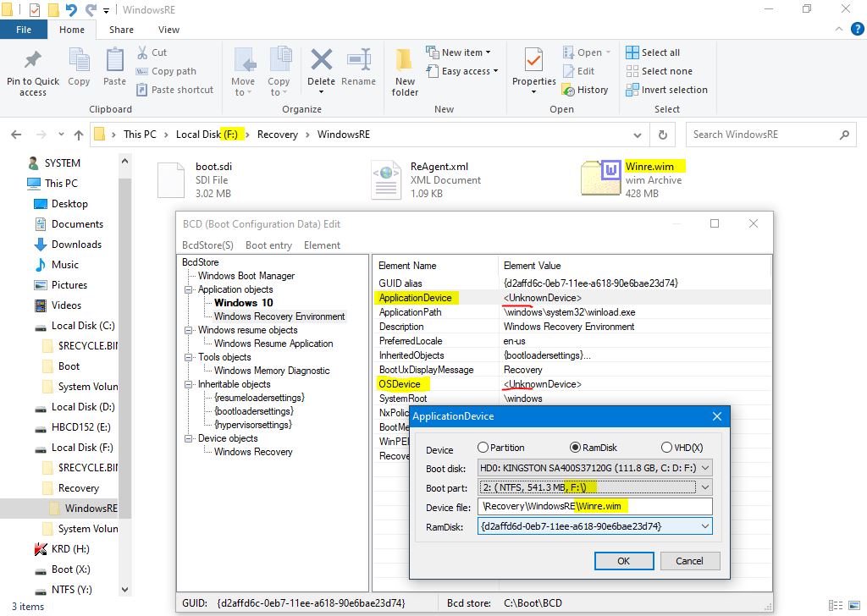
Task: Expand the Boot part combo box
Action: tap(704, 487)
